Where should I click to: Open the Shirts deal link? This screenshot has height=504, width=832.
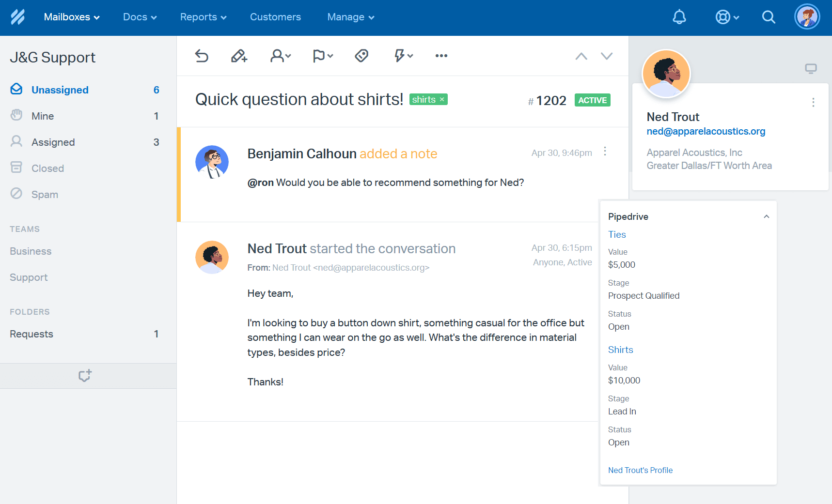[620, 350]
